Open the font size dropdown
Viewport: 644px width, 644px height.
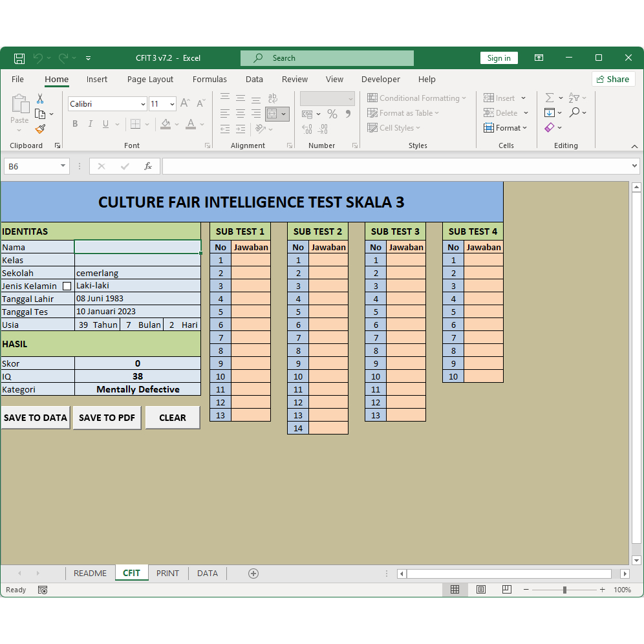[172, 104]
